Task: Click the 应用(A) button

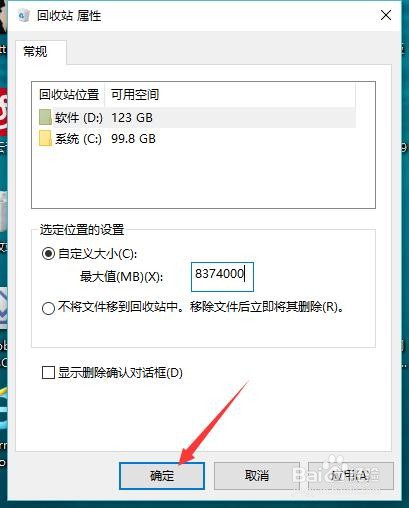Action: click(x=351, y=476)
